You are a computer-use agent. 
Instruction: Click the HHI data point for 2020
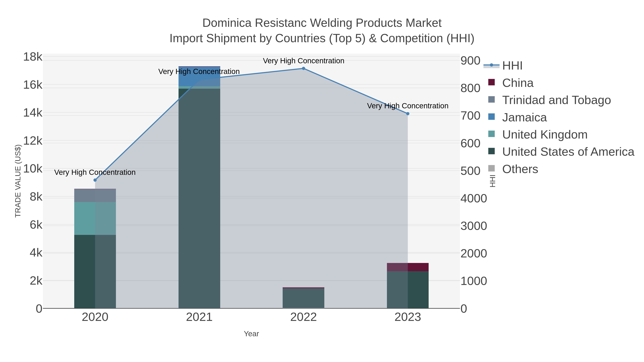click(95, 180)
